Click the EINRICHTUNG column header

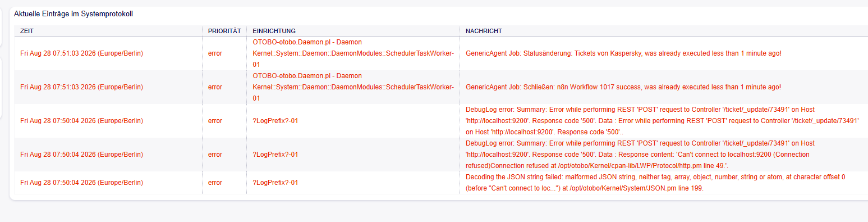point(274,31)
